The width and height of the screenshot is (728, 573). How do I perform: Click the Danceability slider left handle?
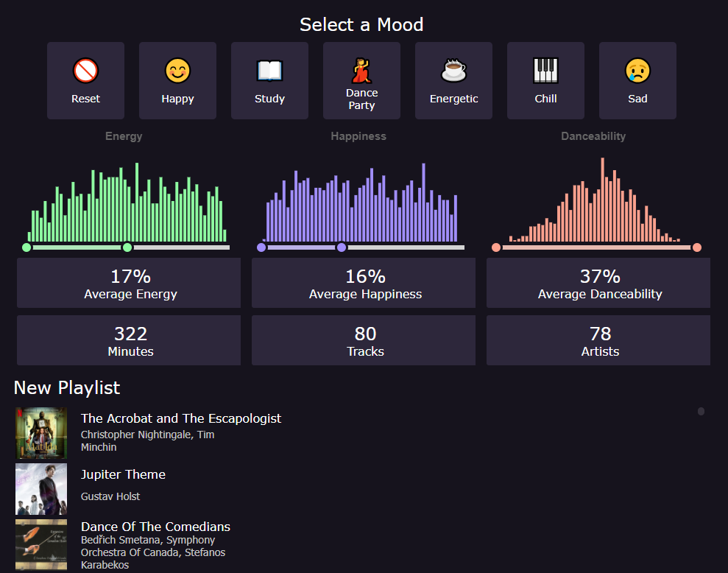tap(496, 247)
